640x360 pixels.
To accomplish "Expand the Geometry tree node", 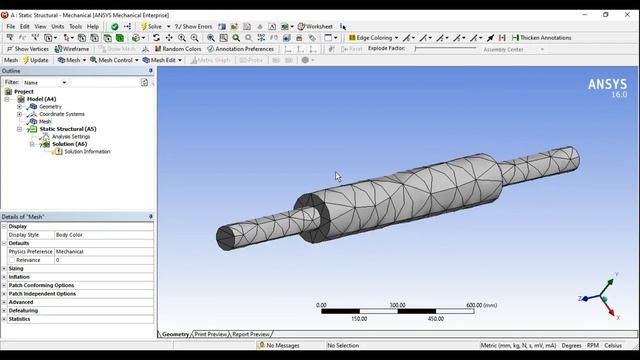I will (19, 107).
